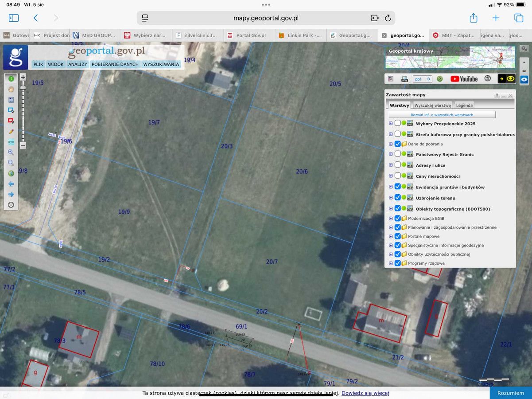Tap Safari share icon
This screenshot has width=532, height=399.
coord(473,18)
